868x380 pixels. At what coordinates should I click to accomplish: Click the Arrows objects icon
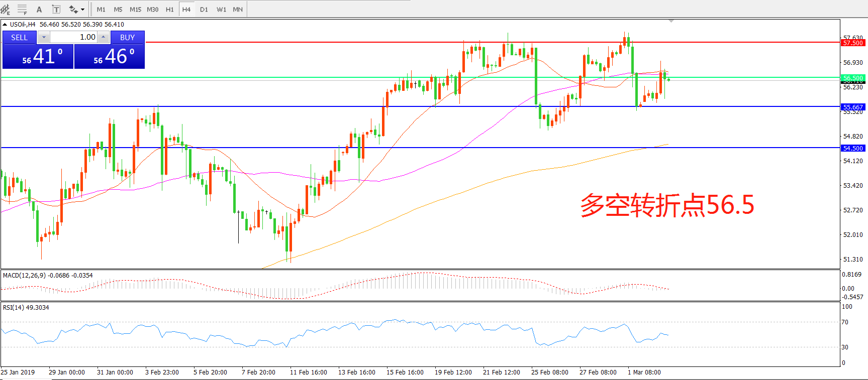tap(73, 9)
